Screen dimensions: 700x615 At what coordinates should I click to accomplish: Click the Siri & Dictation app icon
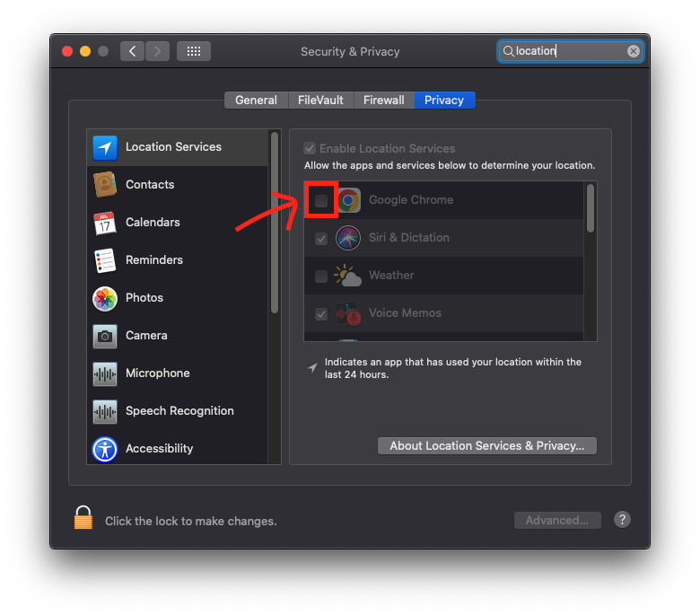click(348, 238)
